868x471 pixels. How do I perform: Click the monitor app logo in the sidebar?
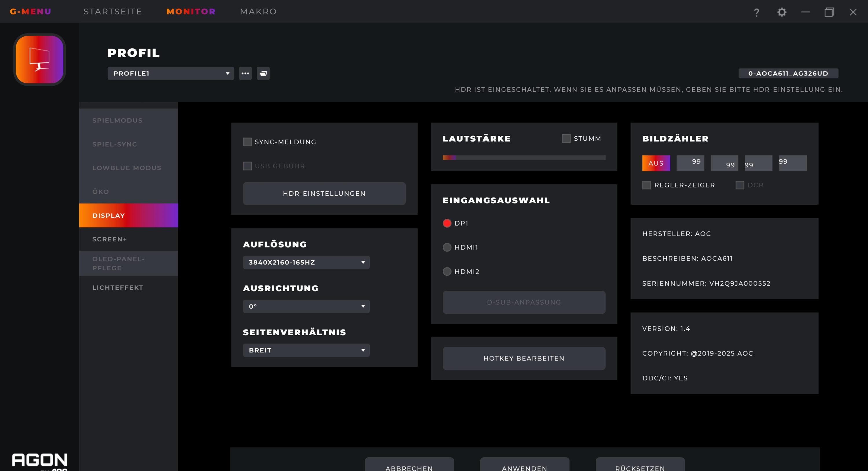pyautogui.click(x=39, y=59)
